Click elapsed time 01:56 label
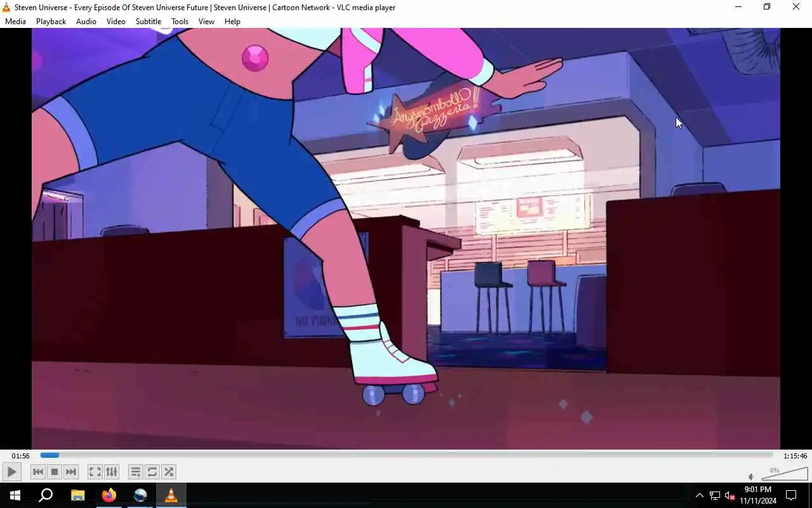 coord(20,456)
